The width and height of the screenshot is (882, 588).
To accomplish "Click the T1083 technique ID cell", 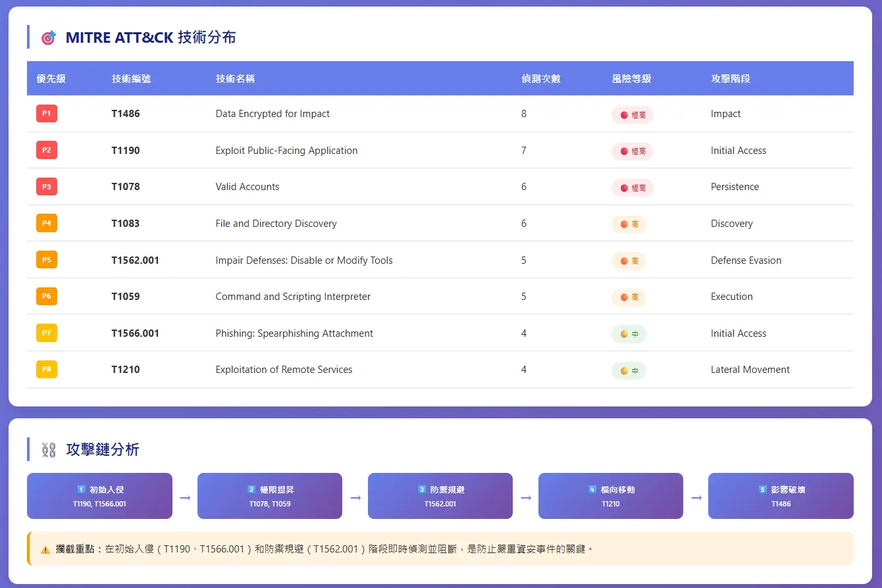I will [126, 224].
